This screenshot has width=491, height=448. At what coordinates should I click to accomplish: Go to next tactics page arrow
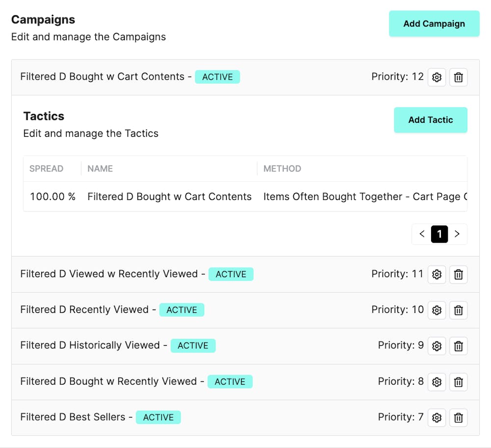click(x=457, y=234)
